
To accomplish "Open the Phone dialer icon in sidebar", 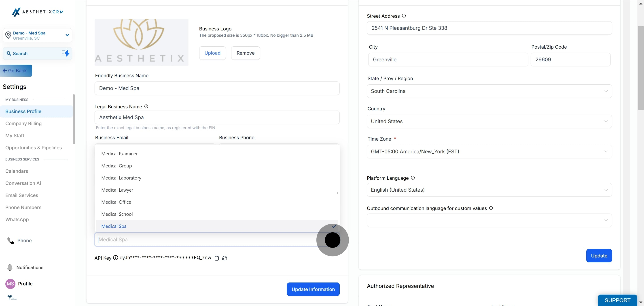I will (x=11, y=240).
